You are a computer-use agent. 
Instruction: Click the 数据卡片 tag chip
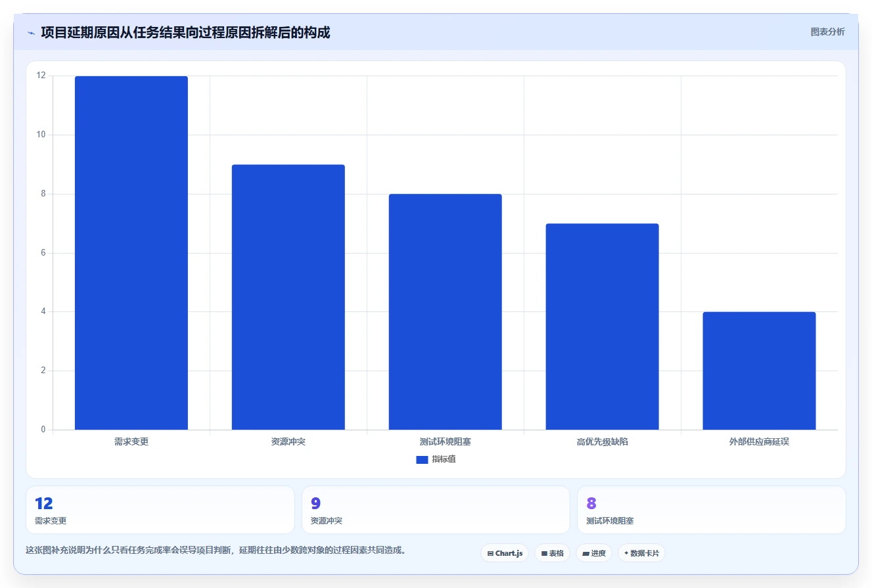coord(641,553)
